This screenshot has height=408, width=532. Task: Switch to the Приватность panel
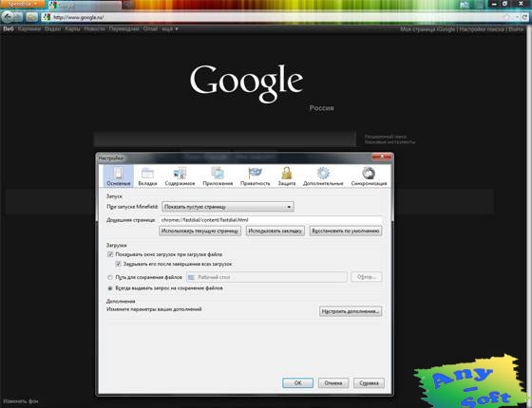[x=256, y=176]
